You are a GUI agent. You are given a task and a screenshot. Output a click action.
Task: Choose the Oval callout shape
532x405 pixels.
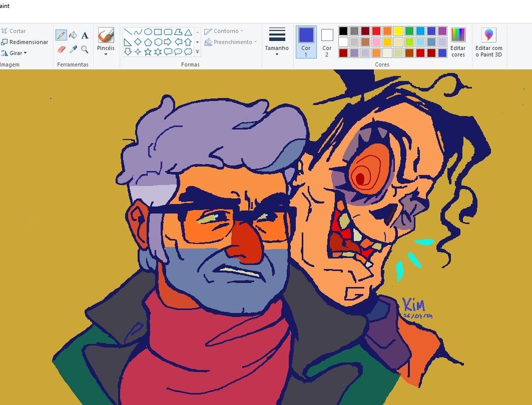(178, 52)
